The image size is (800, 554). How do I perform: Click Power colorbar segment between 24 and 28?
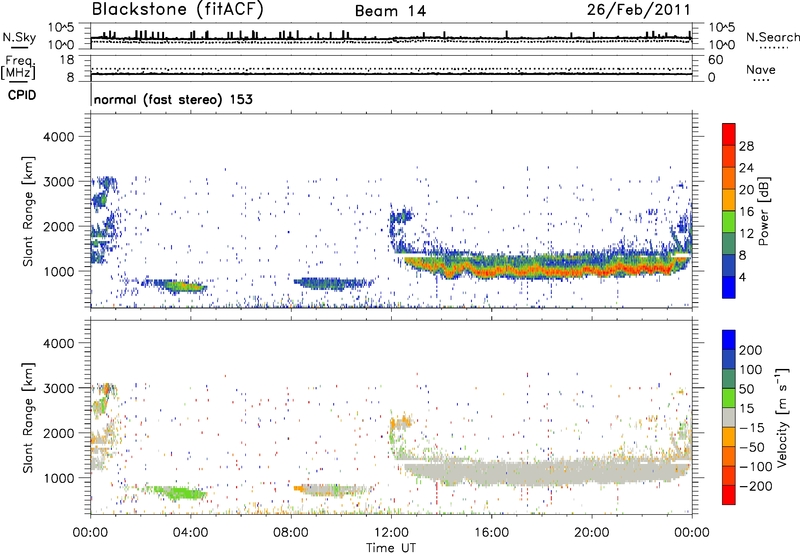tap(729, 156)
